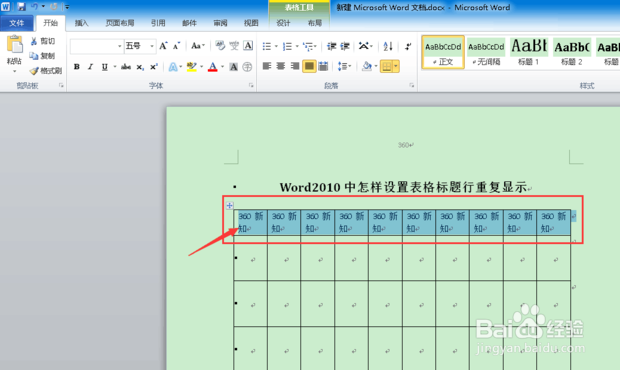Click the Enclose Characters icon
This screenshot has width=620, height=370.
point(247,67)
